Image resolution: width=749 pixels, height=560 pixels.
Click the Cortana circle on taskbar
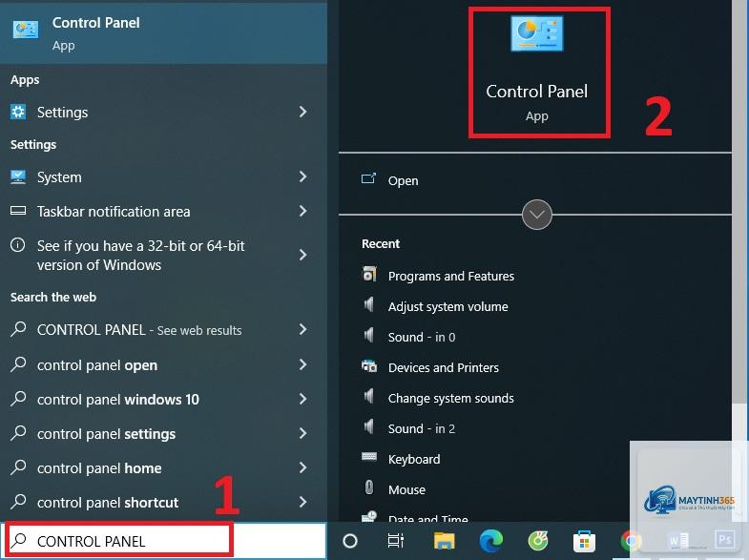coord(350,541)
